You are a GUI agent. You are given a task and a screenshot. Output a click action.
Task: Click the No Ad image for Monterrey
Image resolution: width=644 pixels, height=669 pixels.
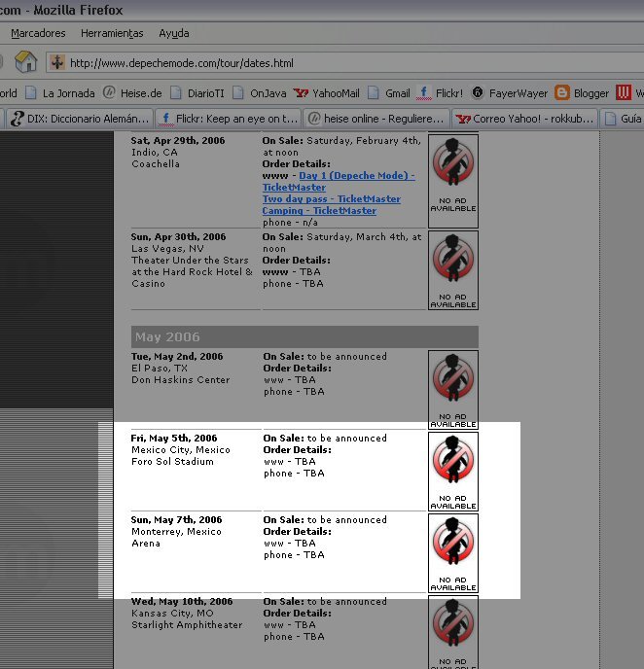tap(453, 553)
